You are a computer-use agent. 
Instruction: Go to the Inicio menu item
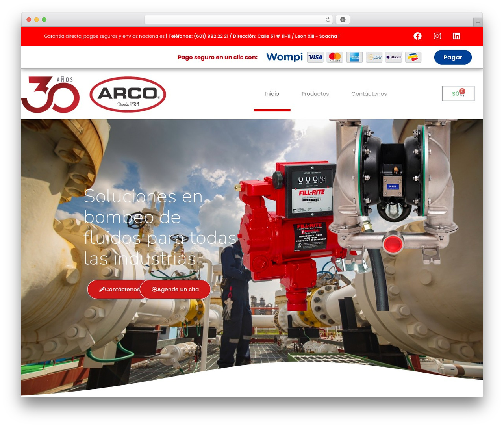(x=272, y=94)
